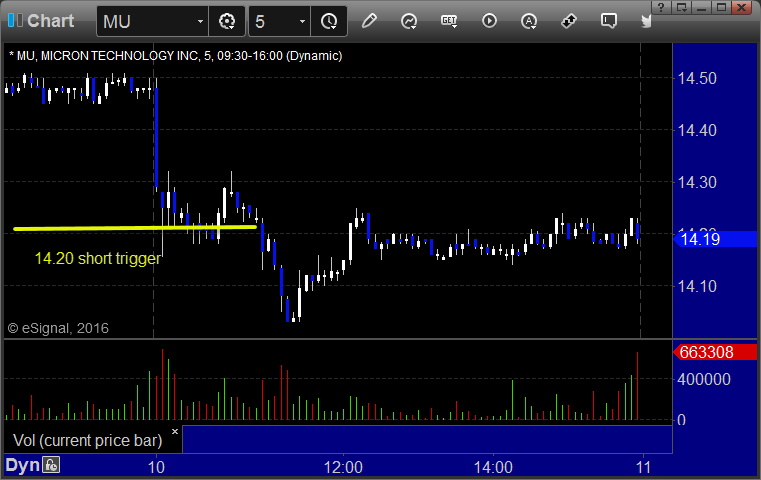
Task: Click the 663308 volume value marker
Action: 715,352
